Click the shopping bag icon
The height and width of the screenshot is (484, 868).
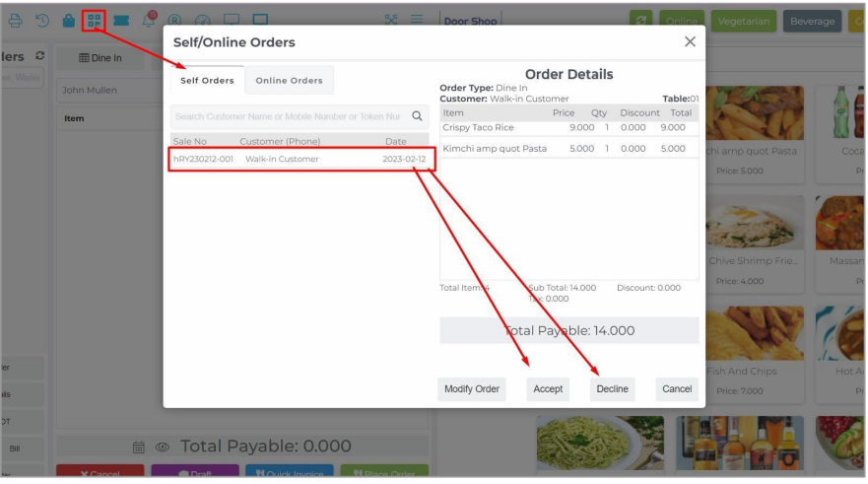pos(68,21)
